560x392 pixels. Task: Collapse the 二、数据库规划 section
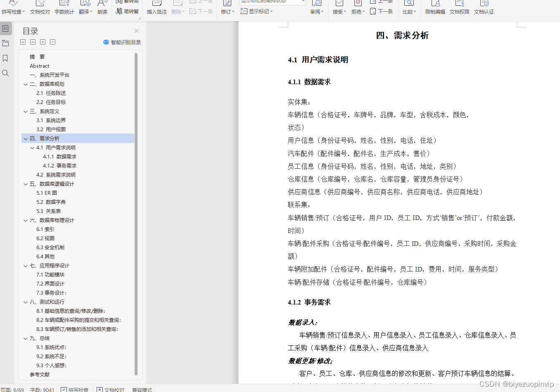pos(26,84)
